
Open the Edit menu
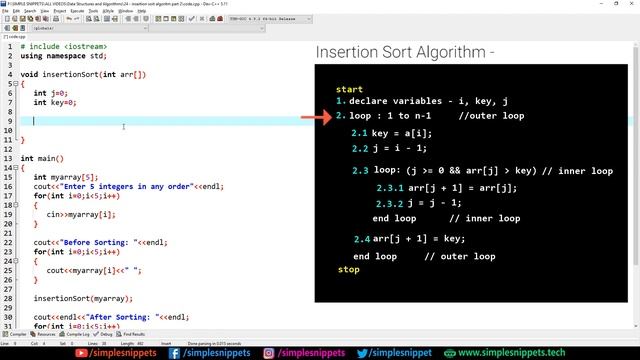16,11
